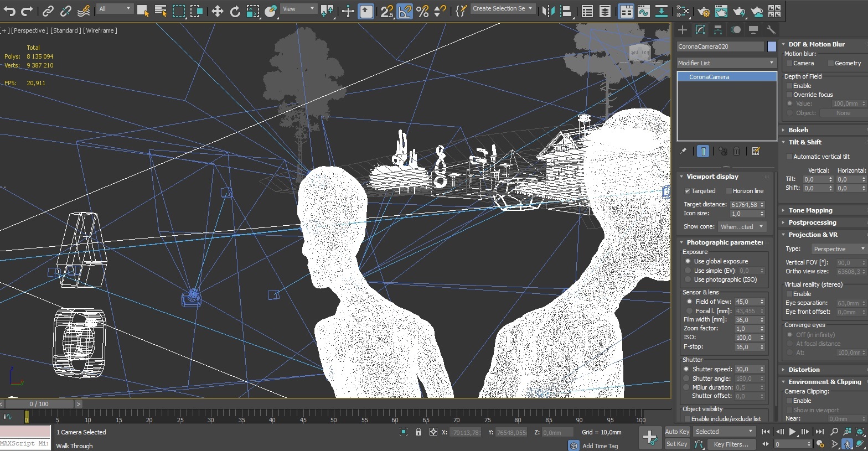Toggle the Selection Lock padlock icon

click(418, 432)
